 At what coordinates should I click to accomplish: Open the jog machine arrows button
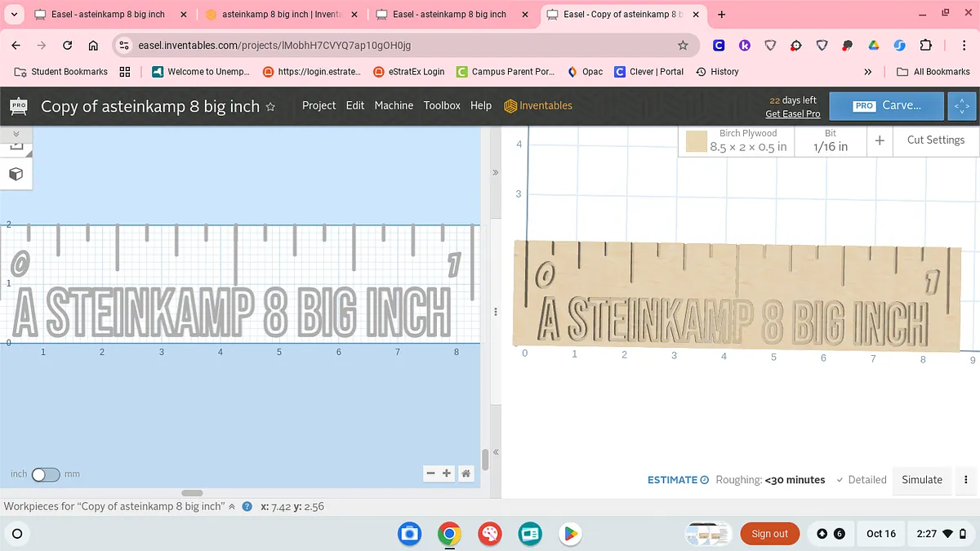coord(962,106)
